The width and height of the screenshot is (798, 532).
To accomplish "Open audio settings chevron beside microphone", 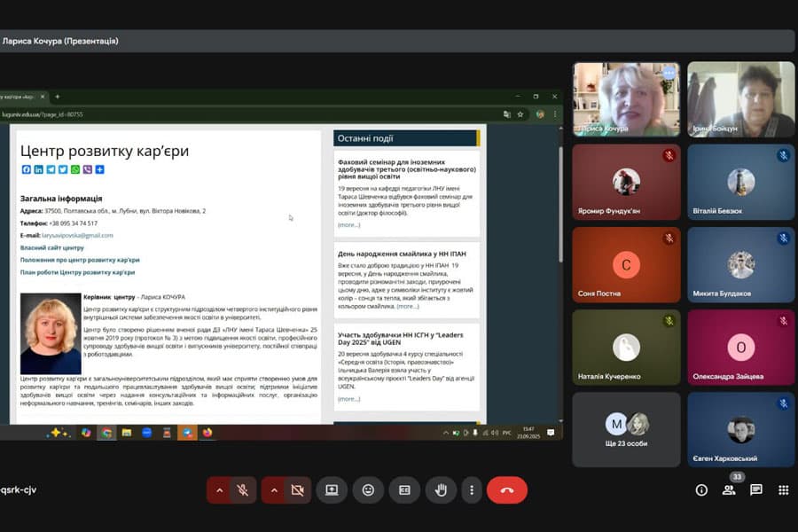I will click(219, 490).
